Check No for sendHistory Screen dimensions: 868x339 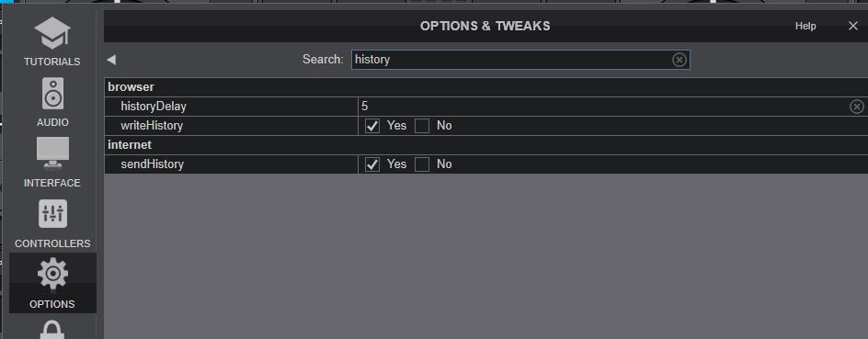pyautogui.click(x=422, y=164)
